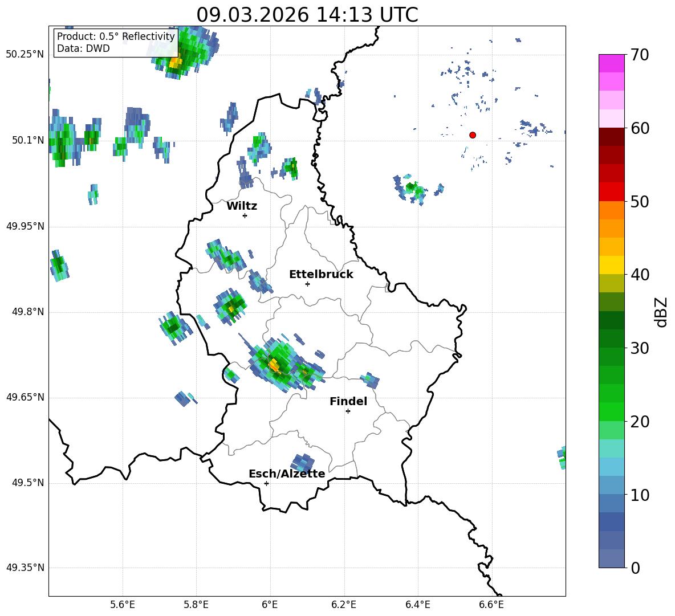Click the Ettelbruck station cross marker

(307, 284)
